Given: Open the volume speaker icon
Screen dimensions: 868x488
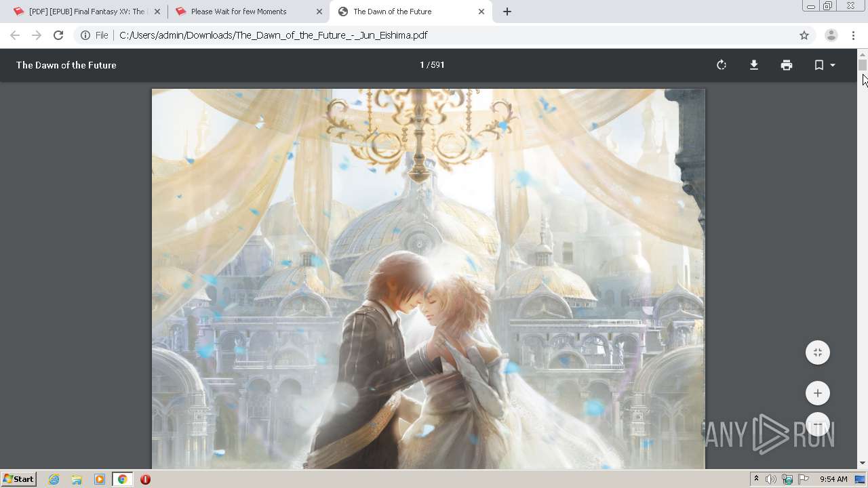Looking at the screenshot, I should click(x=771, y=479).
